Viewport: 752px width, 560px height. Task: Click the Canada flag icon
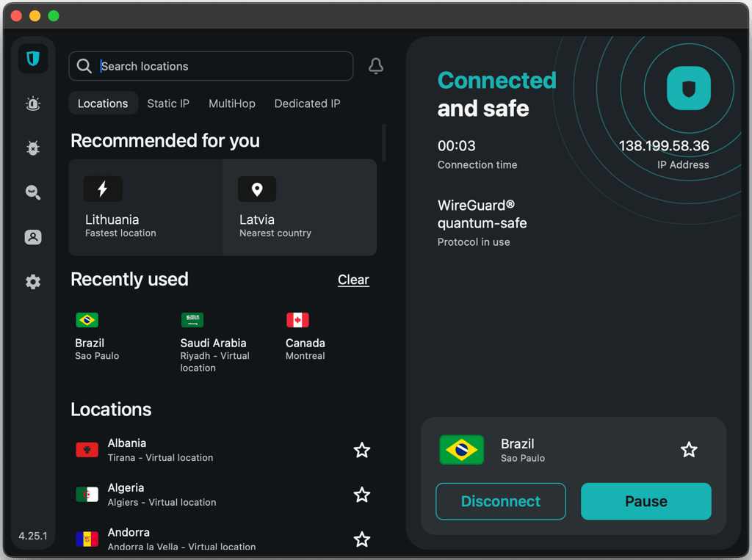(x=297, y=320)
